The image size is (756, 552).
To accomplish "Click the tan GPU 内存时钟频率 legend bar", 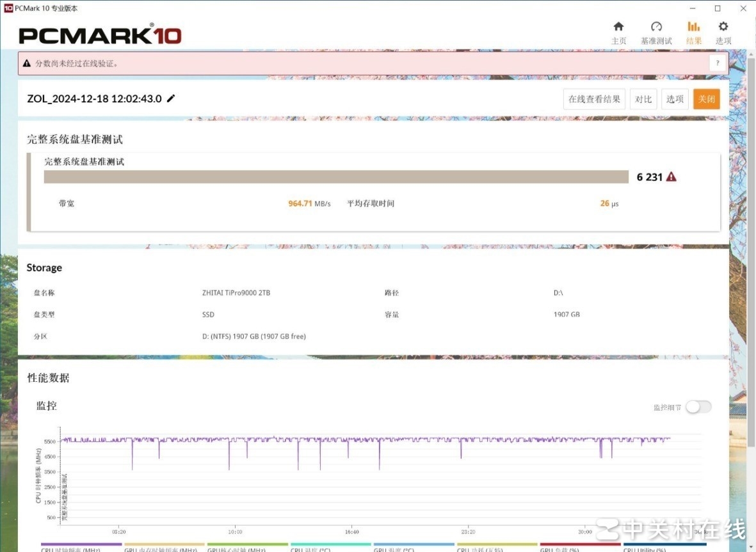I will click(x=165, y=544).
